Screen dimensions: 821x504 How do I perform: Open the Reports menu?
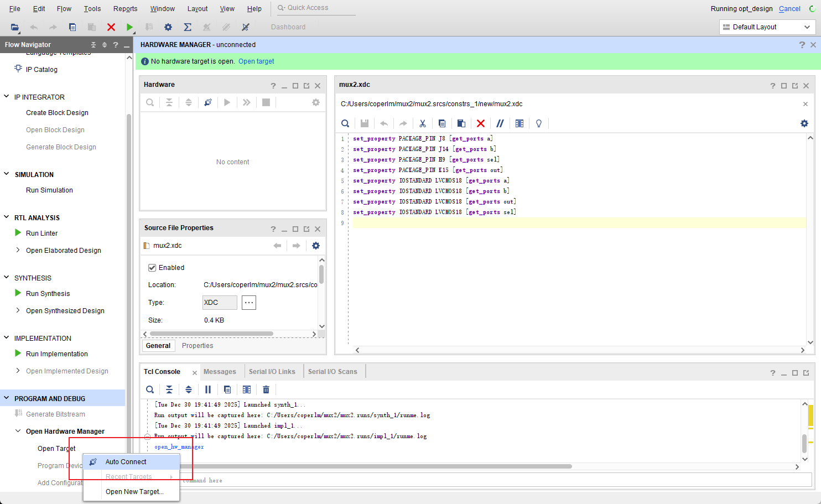coord(125,9)
